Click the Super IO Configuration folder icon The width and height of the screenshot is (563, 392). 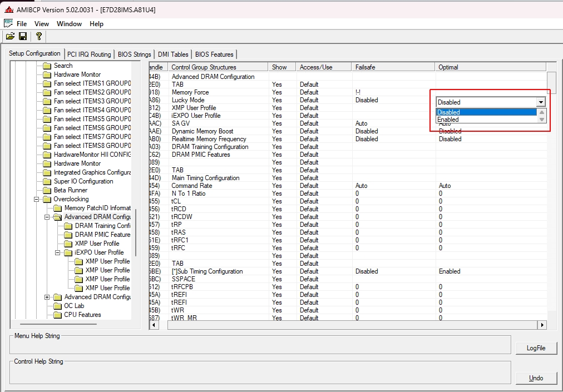(x=47, y=181)
